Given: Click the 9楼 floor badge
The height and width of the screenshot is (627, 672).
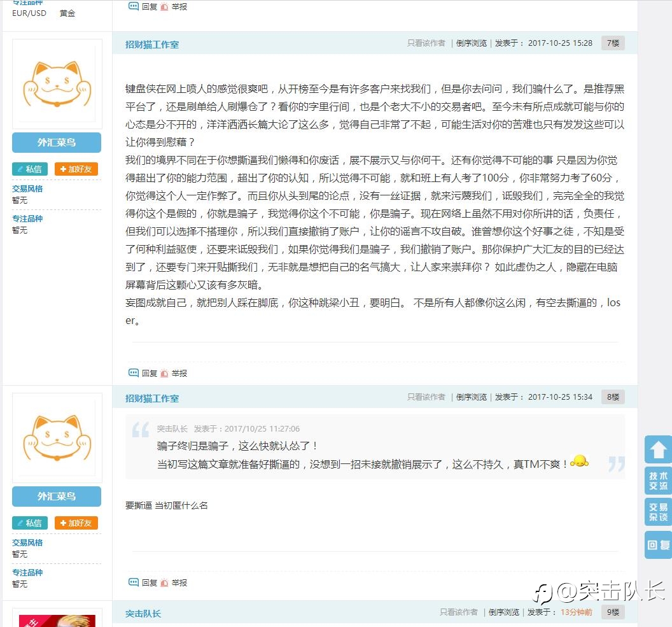Looking at the screenshot, I should coord(613,612).
